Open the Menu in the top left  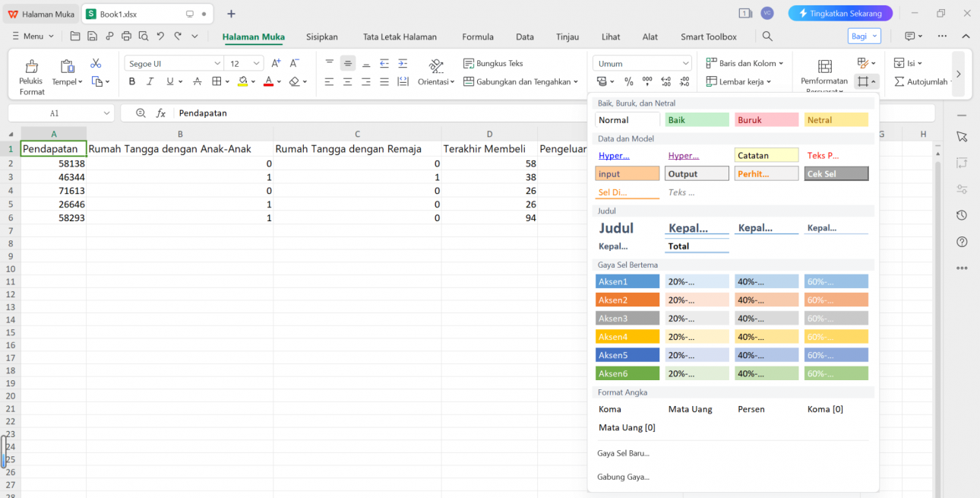(x=32, y=36)
